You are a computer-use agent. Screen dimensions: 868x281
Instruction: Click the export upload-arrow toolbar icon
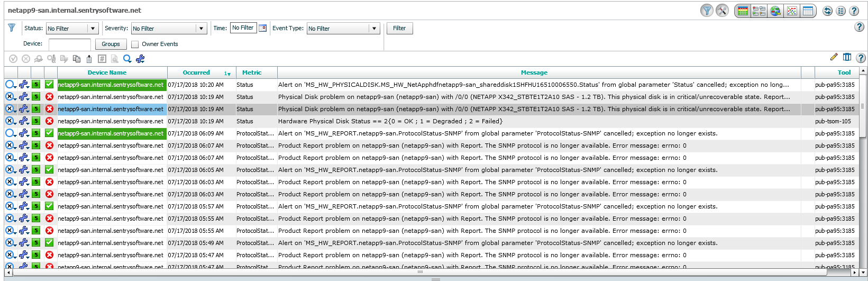click(x=89, y=59)
